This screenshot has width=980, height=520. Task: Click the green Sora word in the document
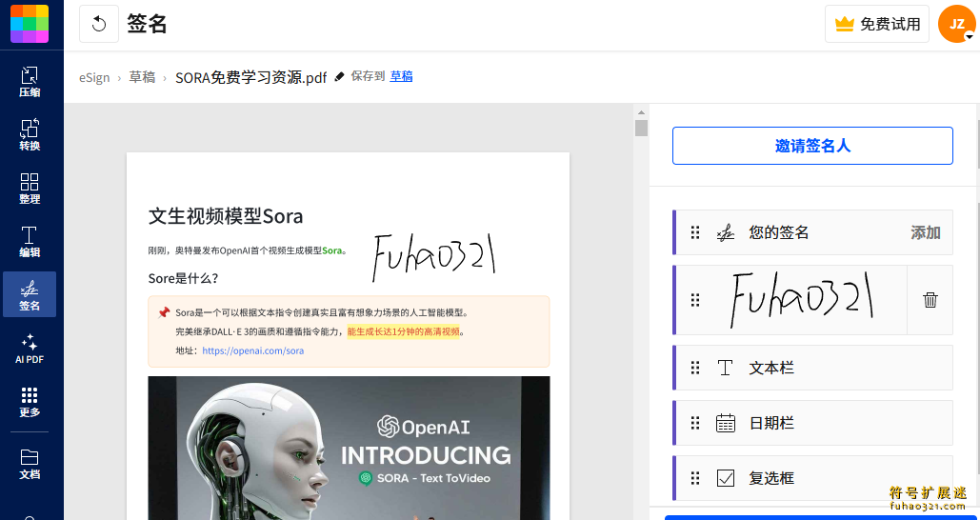(331, 250)
